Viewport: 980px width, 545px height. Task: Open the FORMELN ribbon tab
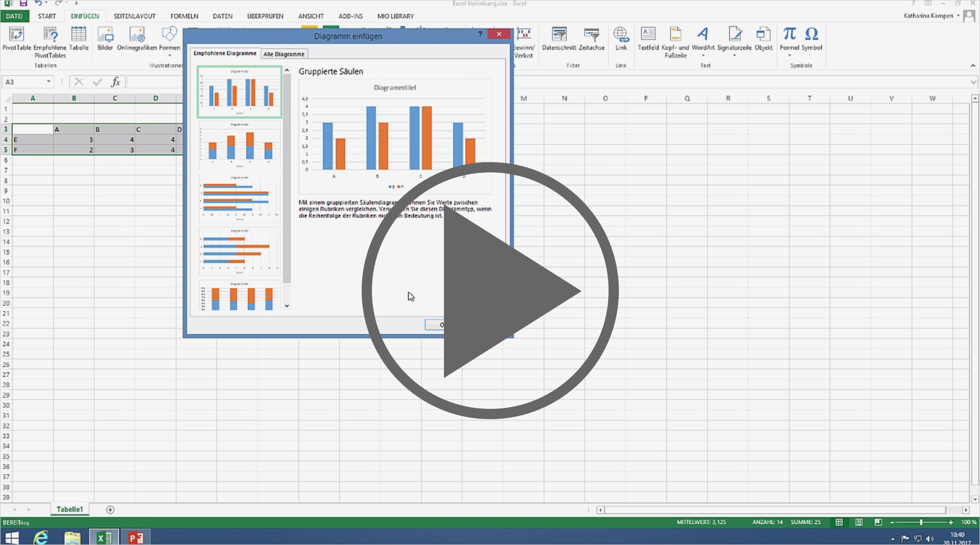tap(184, 16)
